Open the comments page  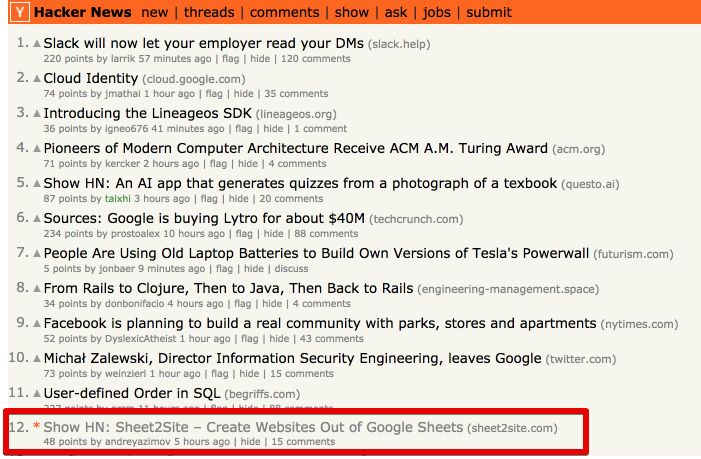pyautogui.click(x=284, y=12)
